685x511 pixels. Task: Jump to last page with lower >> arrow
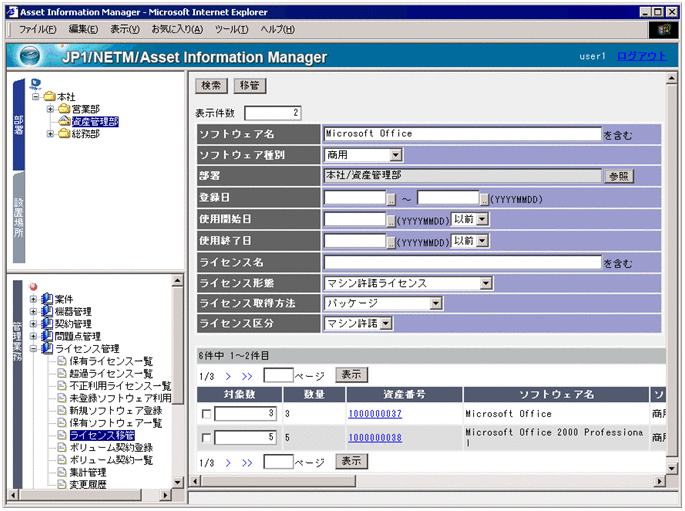point(247,463)
